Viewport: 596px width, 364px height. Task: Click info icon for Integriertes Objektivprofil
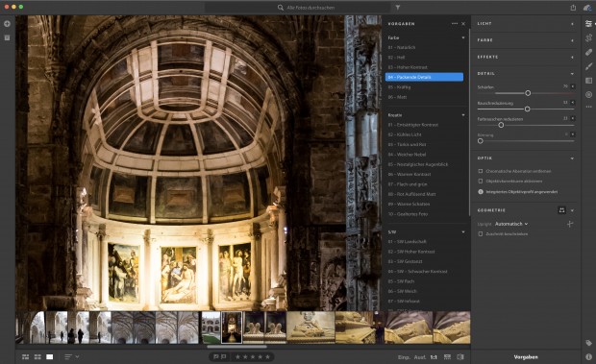click(x=481, y=192)
